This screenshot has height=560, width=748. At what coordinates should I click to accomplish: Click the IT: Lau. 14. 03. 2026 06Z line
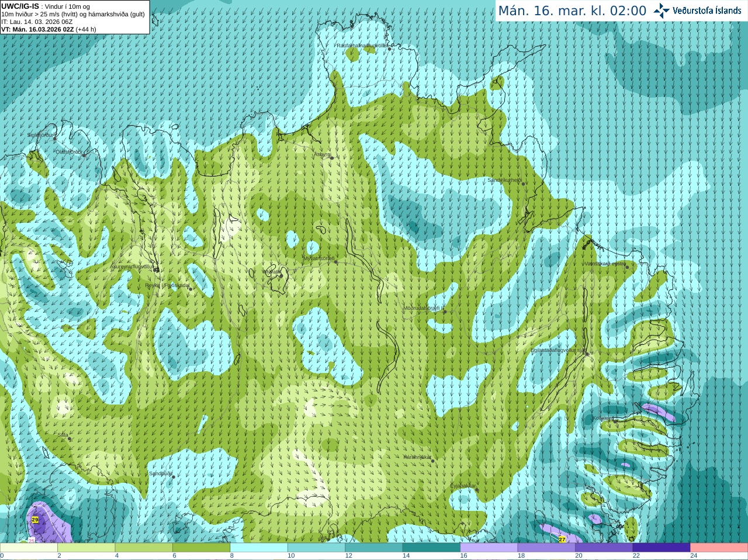(x=37, y=22)
